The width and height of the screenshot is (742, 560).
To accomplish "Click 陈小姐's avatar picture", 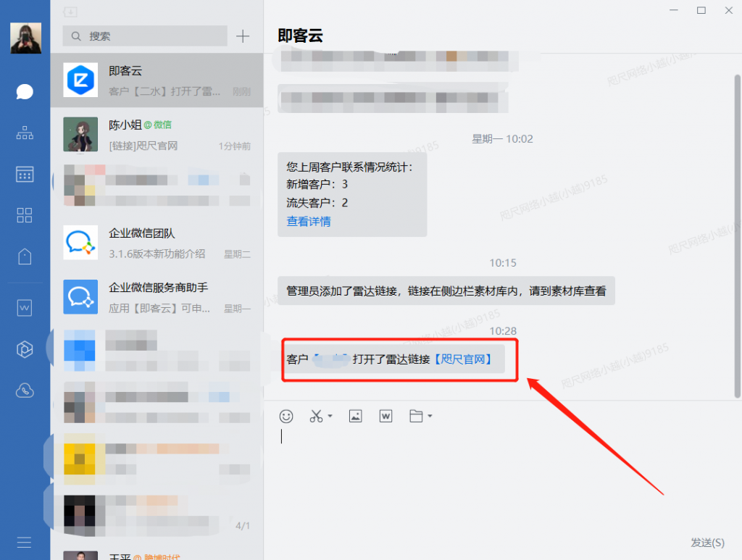I will 80,134.
